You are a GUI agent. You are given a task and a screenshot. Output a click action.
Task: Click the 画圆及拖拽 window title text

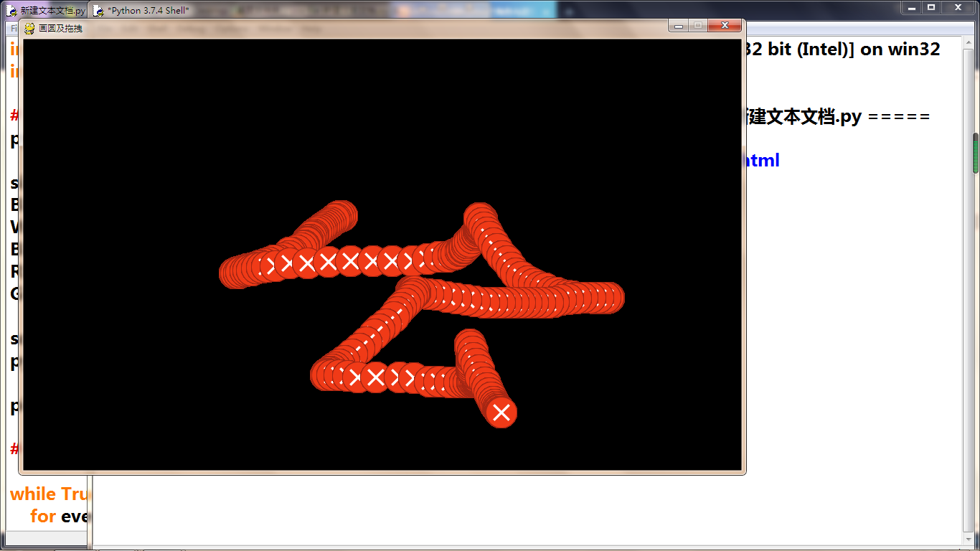pos(60,29)
